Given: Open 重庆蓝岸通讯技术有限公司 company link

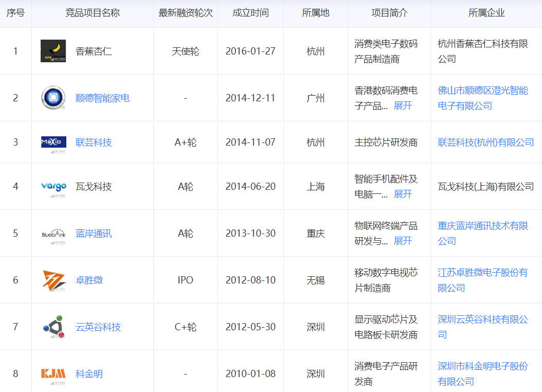Looking at the screenshot, I should click(483, 234).
